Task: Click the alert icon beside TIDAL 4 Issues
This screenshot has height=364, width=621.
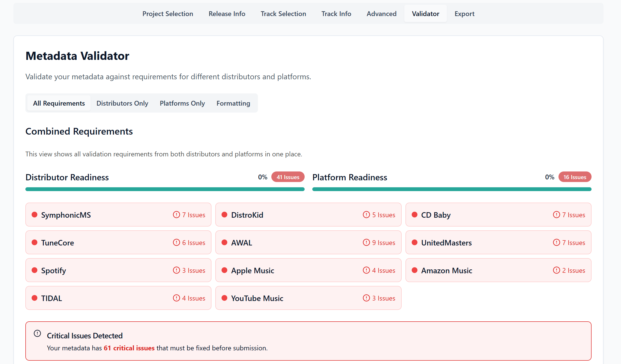Action: click(x=177, y=298)
